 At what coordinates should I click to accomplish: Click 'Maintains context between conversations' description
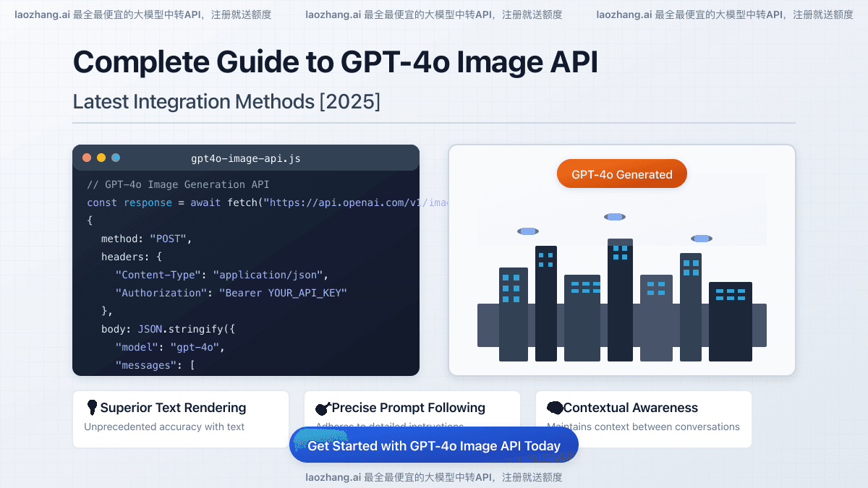[x=643, y=427]
